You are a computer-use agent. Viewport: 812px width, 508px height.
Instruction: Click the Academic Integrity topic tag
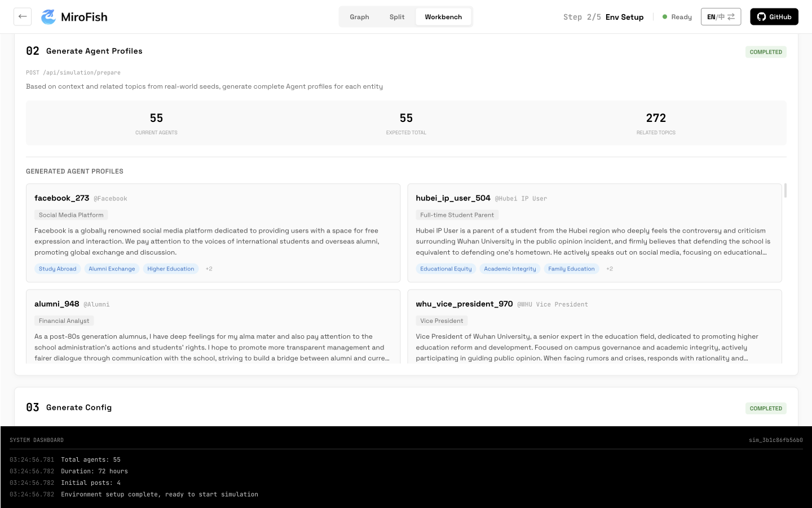[510, 269]
